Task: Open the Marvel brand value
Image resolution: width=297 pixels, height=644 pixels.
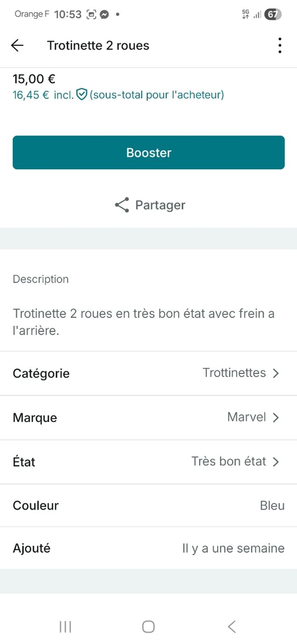Action: [x=247, y=417]
